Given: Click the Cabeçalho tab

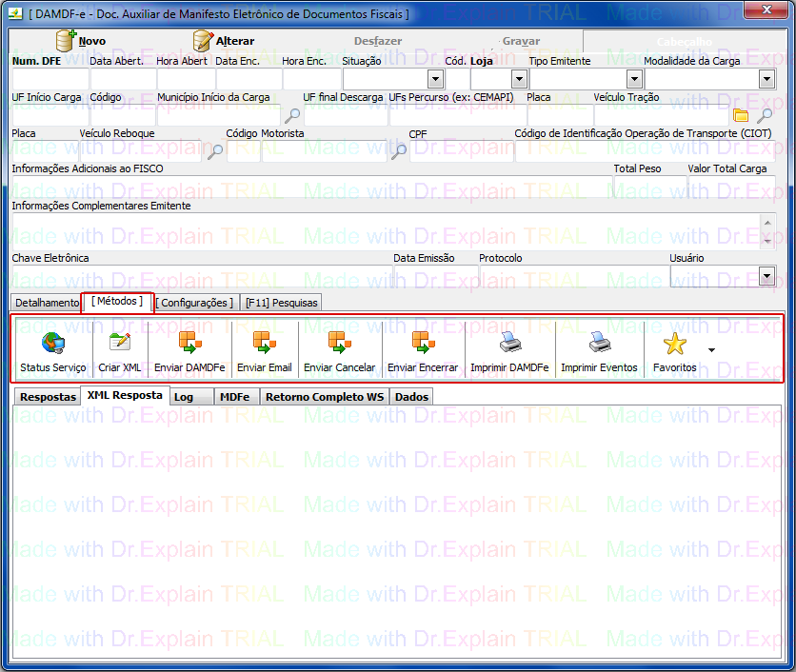Looking at the screenshot, I should coord(684,42).
